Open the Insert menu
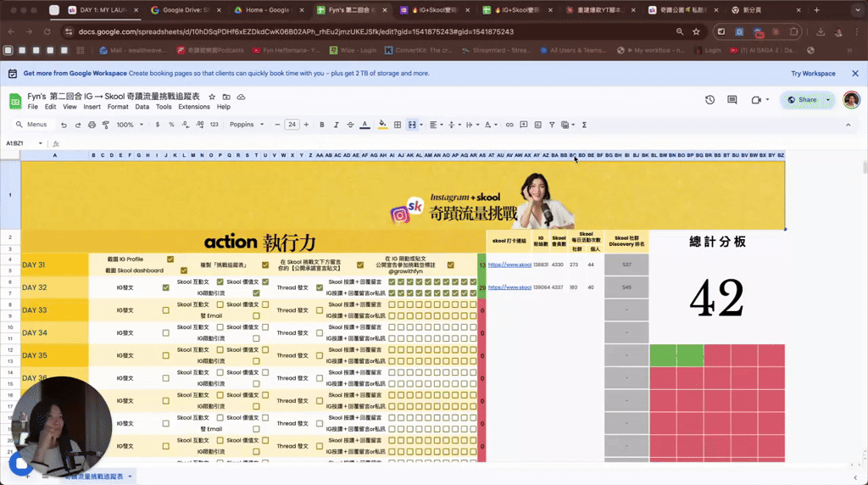This screenshot has width=868, height=485. pyautogui.click(x=92, y=107)
